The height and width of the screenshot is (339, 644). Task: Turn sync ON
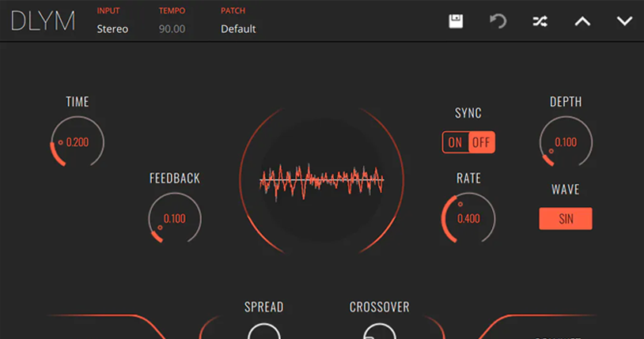coord(455,142)
